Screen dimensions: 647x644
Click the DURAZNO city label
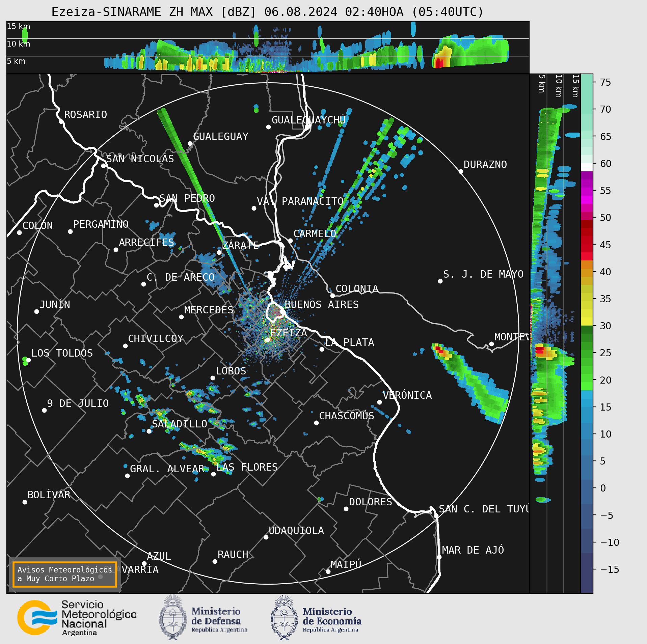click(x=485, y=165)
